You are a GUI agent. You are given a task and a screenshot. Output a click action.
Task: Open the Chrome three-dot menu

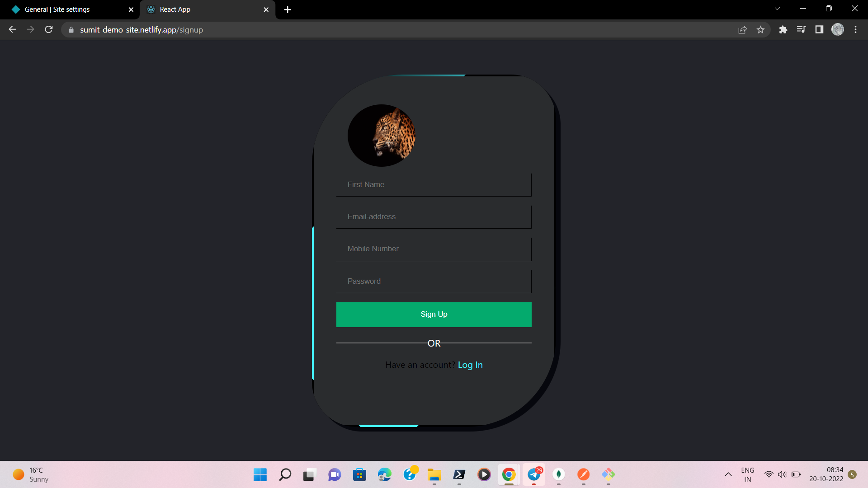tap(855, 29)
